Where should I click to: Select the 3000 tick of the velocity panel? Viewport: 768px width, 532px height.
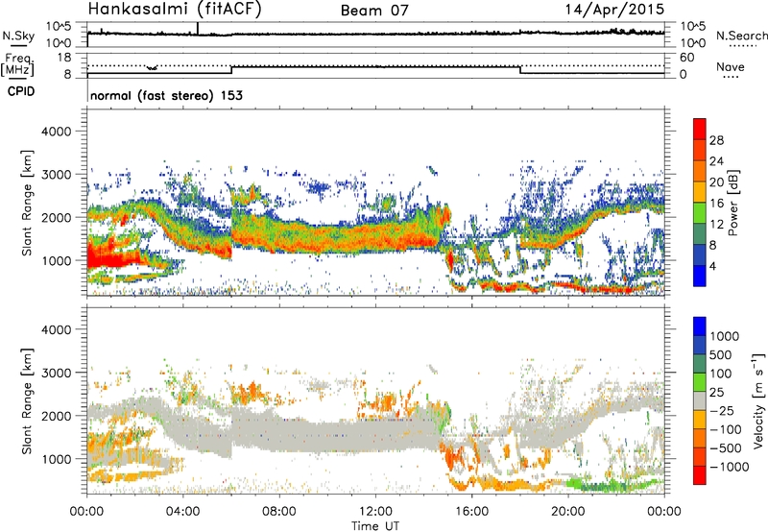tap(57, 373)
